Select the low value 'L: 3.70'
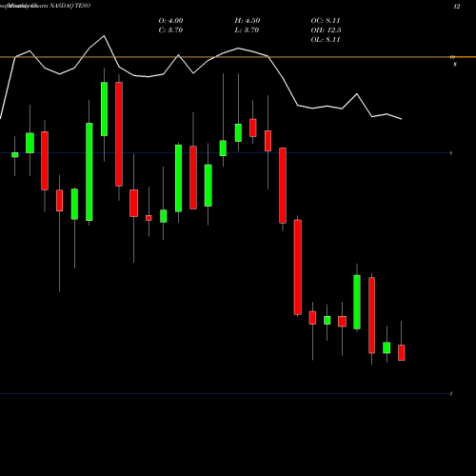476x476 pixels. pos(247,30)
